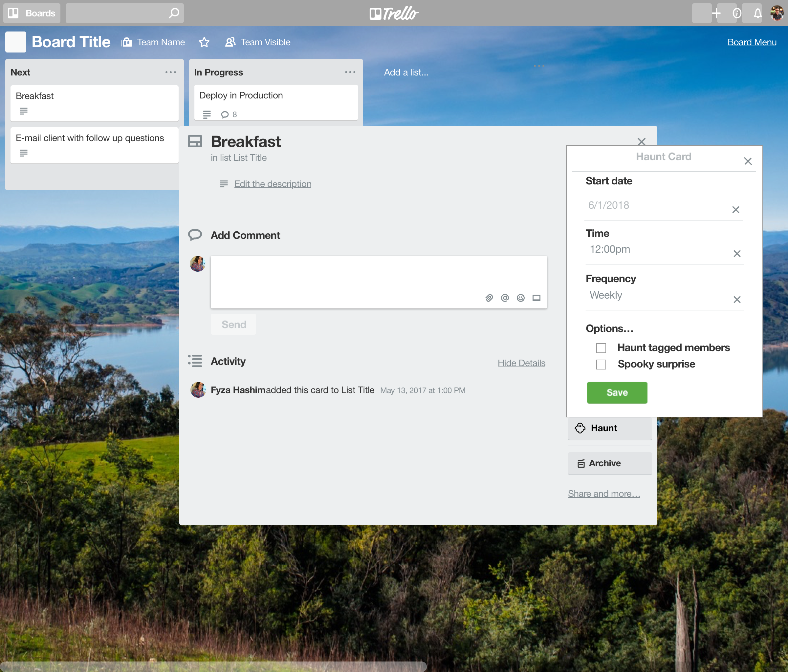
Task: Enable Haunt tagged members checkbox
Action: tap(601, 348)
